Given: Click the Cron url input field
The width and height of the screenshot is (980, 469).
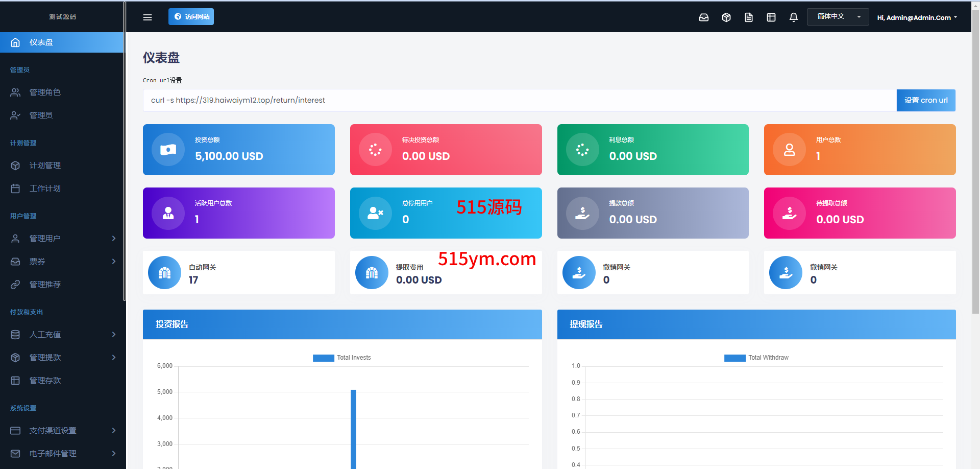Looking at the screenshot, I should pyautogui.click(x=519, y=101).
